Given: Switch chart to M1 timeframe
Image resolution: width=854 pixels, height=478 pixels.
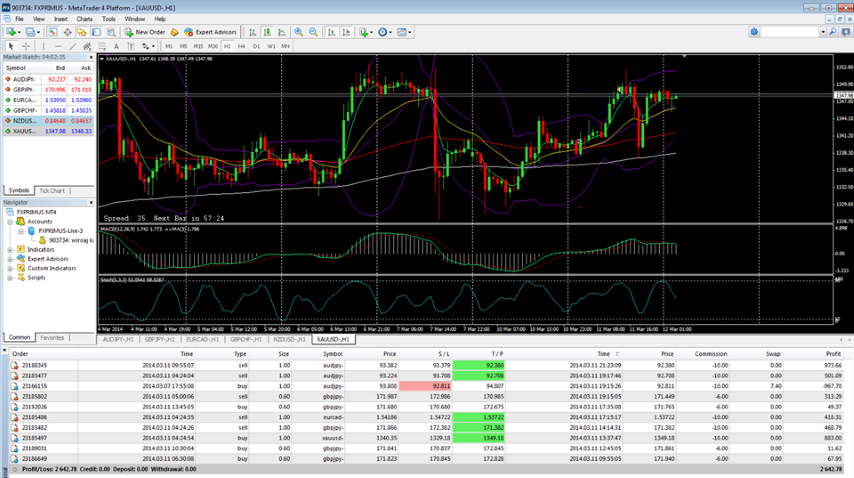Looking at the screenshot, I should click(169, 46).
